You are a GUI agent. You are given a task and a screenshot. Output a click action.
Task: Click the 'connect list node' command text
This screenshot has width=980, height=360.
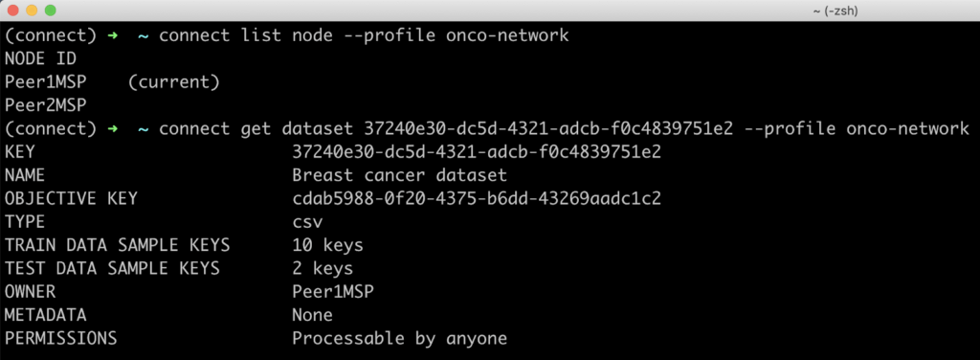tap(246, 35)
